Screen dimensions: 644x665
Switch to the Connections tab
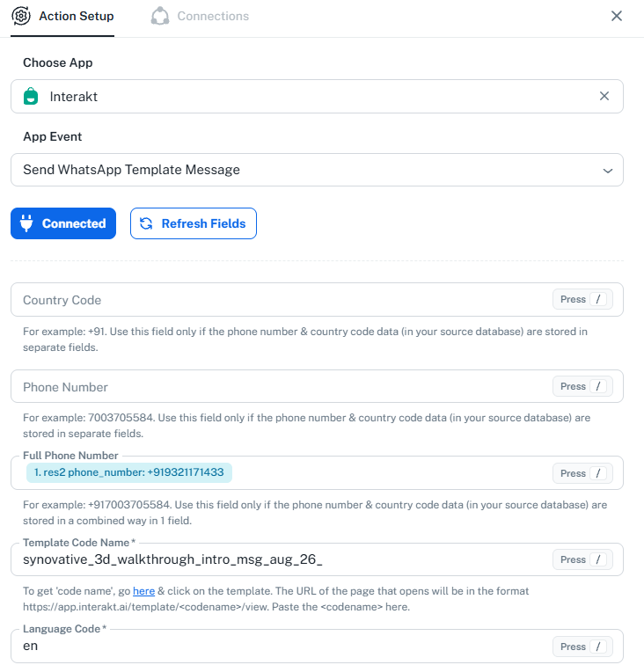[x=200, y=16]
